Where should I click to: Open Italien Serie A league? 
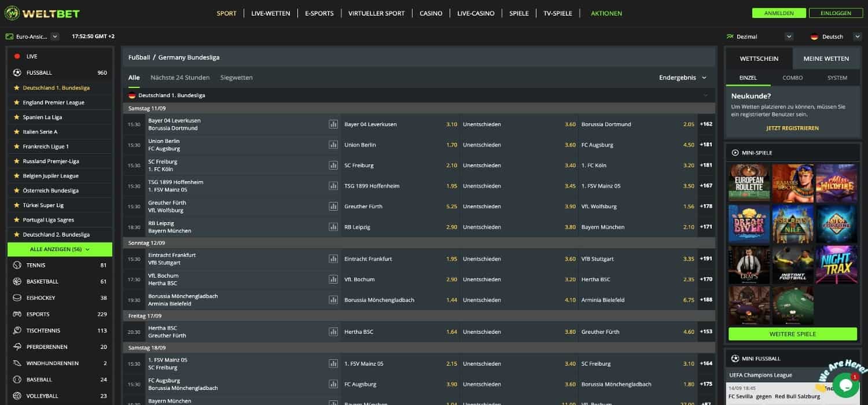coord(40,132)
